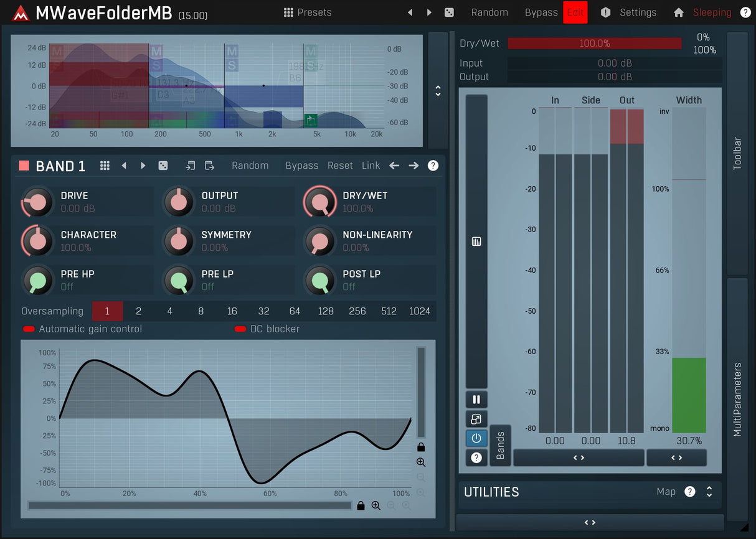The height and width of the screenshot is (539, 756).
Task: Select oversampling value 16
Action: [232, 311]
